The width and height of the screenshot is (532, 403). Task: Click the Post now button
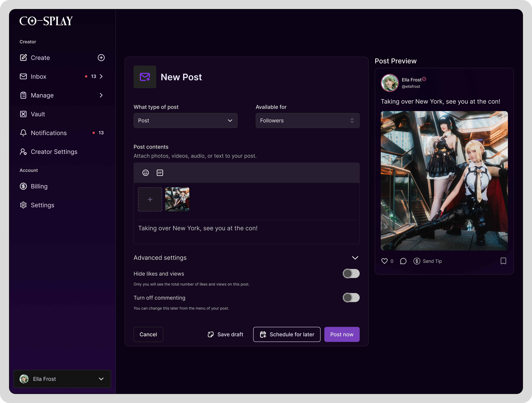(341, 334)
